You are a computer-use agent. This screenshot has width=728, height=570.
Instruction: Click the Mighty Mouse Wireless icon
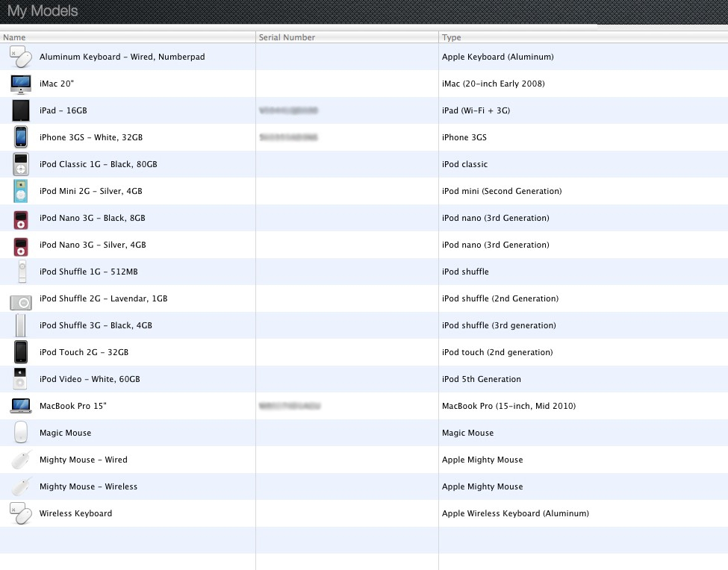[x=22, y=486]
